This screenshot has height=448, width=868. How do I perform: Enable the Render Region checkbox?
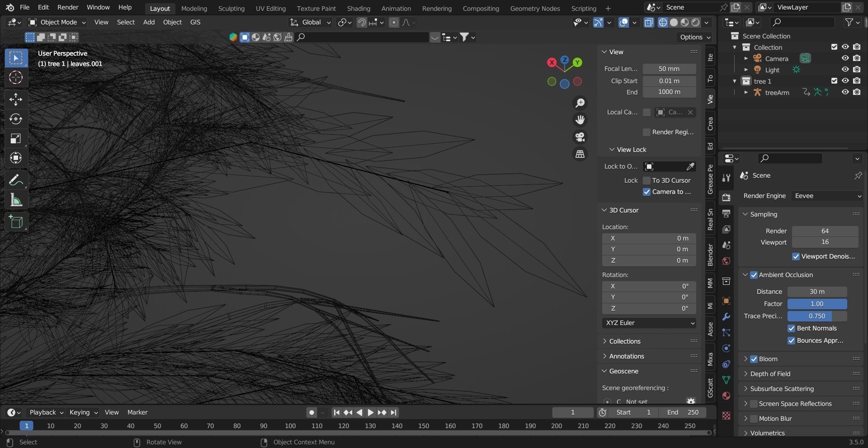pos(646,132)
